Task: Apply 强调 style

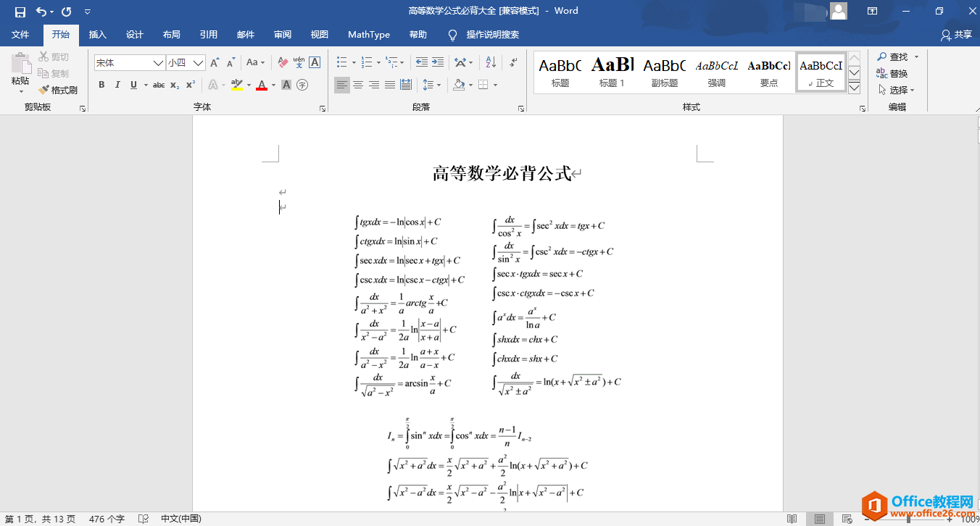Action: pos(716,72)
